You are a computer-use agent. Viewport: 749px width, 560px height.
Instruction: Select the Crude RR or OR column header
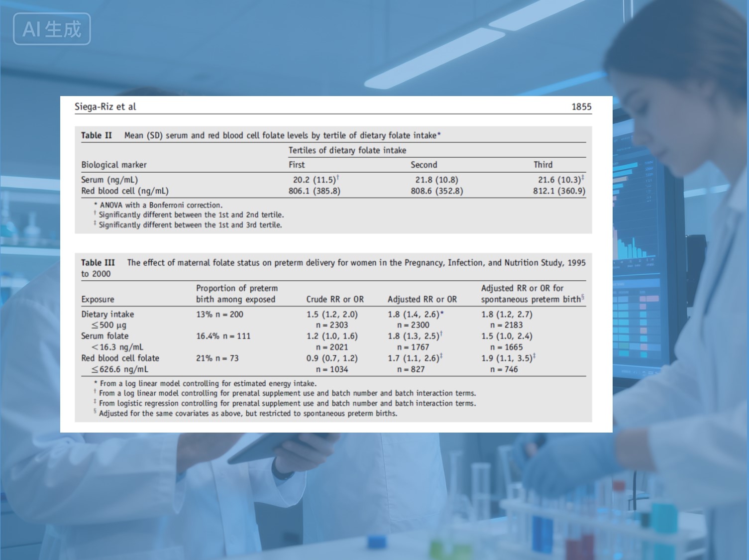click(x=334, y=300)
